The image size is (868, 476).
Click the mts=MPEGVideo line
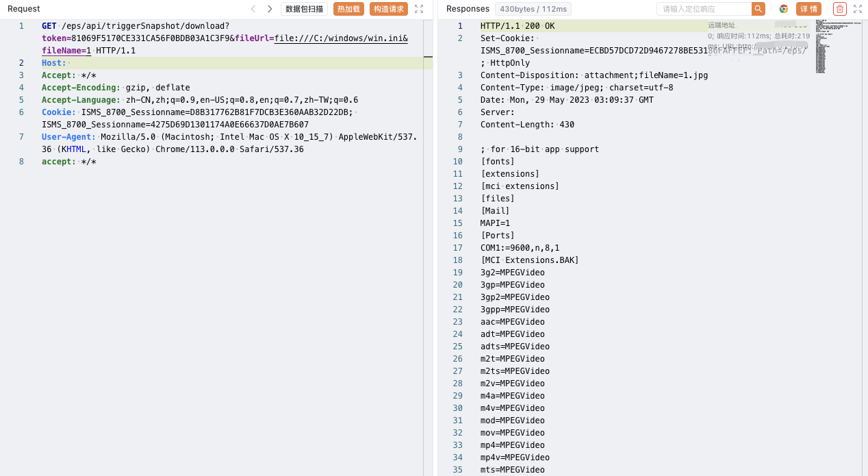[x=513, y=470]
